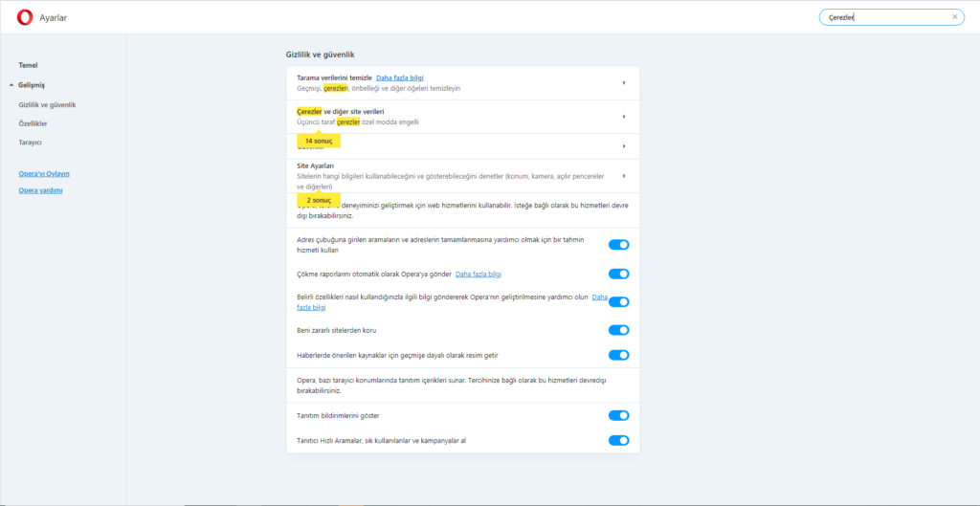Screen dimensions: 980x506
Task: Click the Opera'yı Oylayın link
Action: 44,173
